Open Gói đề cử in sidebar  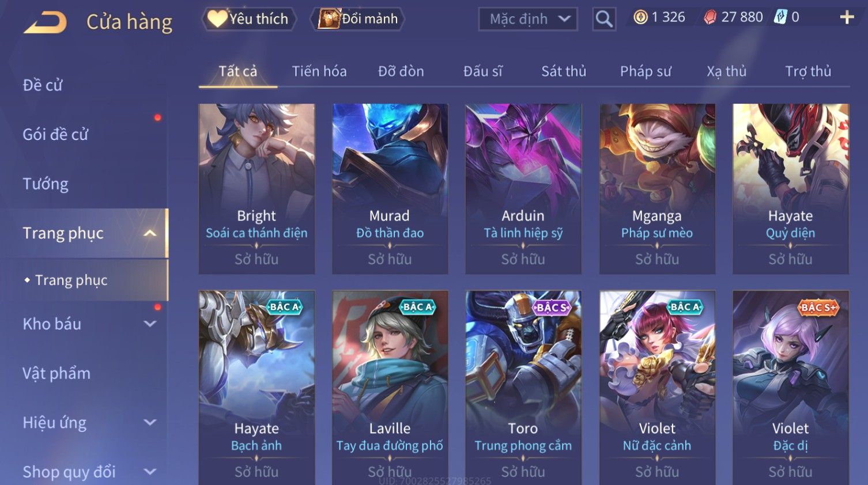[55, 134]
